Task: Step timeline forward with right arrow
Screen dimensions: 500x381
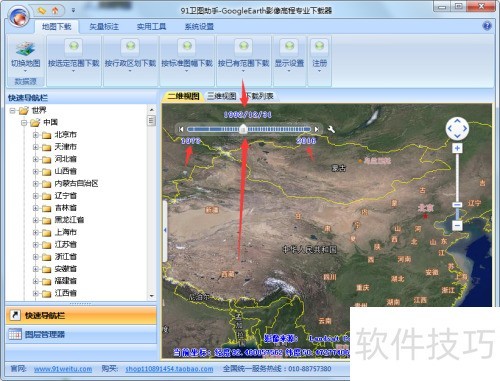Action: click(x=317, y=129)
